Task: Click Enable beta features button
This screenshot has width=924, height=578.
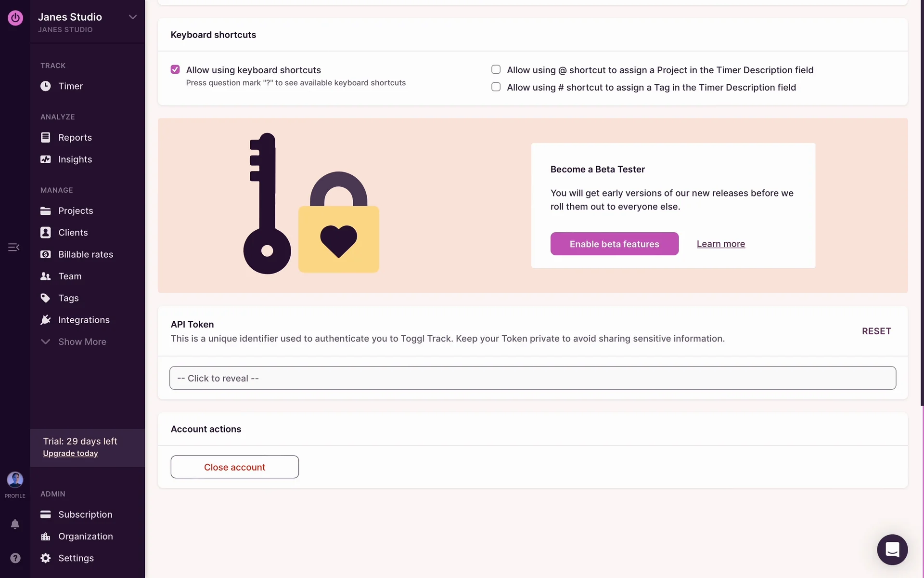Action: pyautogui.click(x=614, y=244)
